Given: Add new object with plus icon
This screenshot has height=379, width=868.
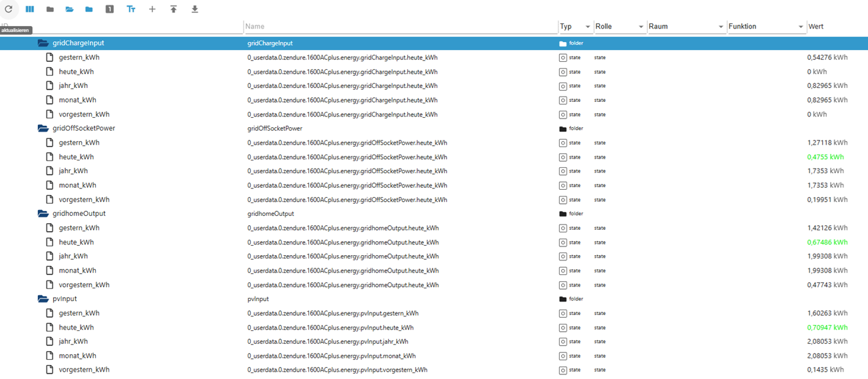Looking at the screenshot, I should (152, 9).
